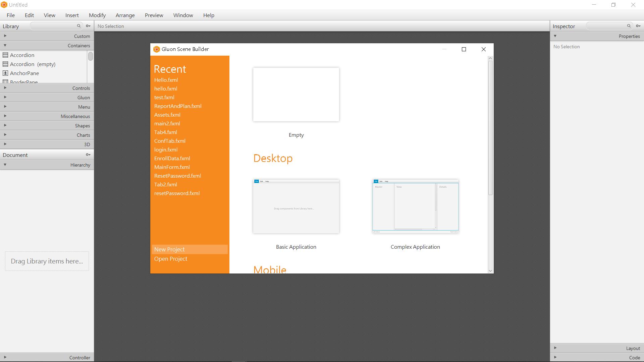644x362 pixels.
Task: Open recent file main2.fxml
Action: [x=167, y=123]
